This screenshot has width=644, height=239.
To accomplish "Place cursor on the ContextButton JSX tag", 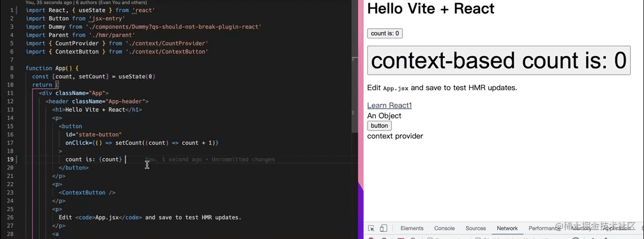I will (84, 193).
